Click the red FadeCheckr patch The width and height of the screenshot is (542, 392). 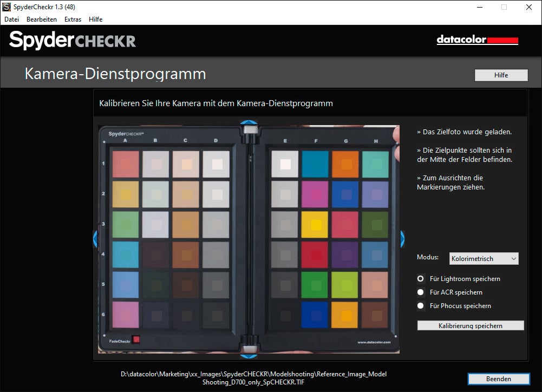click(x=136, y=339)
